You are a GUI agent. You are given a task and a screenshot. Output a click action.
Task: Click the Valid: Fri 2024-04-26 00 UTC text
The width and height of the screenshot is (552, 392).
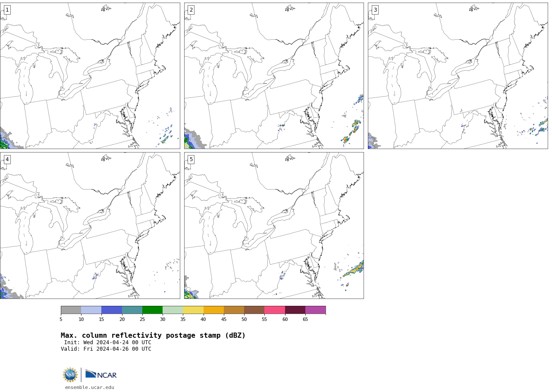tap(106, 349)
